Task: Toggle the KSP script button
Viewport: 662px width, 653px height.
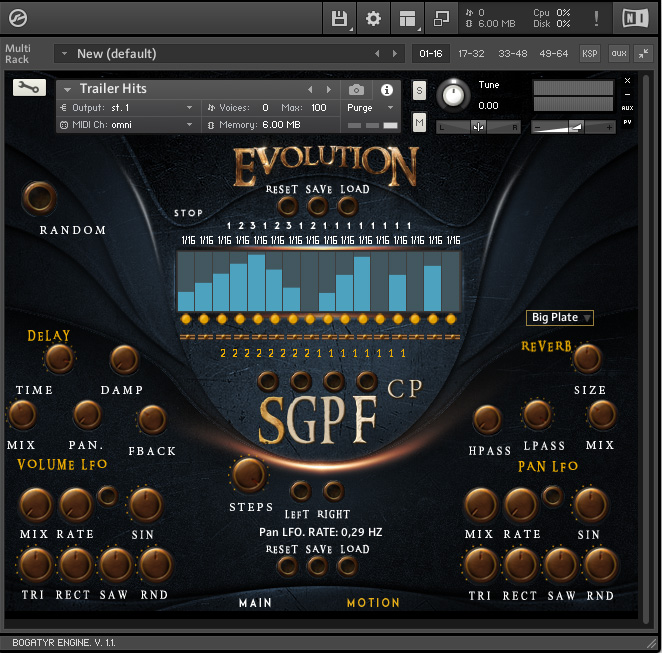Action: point(589,54)
